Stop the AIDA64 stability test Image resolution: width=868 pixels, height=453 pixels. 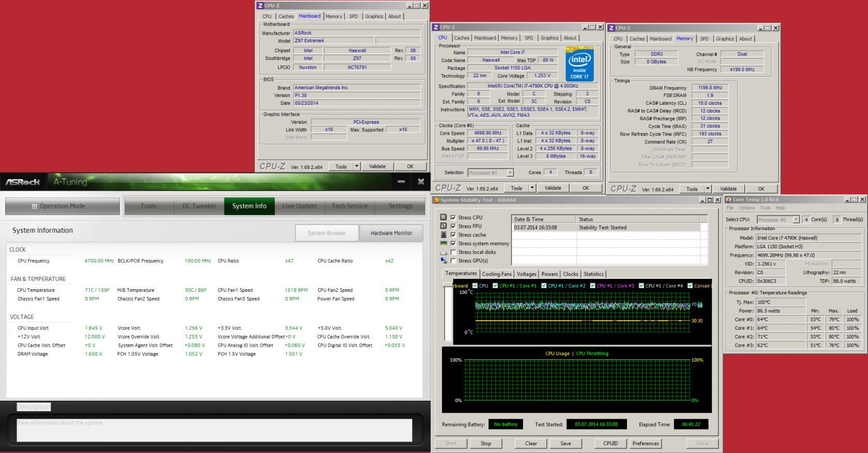pyautogui.click(x=486, y=444)
